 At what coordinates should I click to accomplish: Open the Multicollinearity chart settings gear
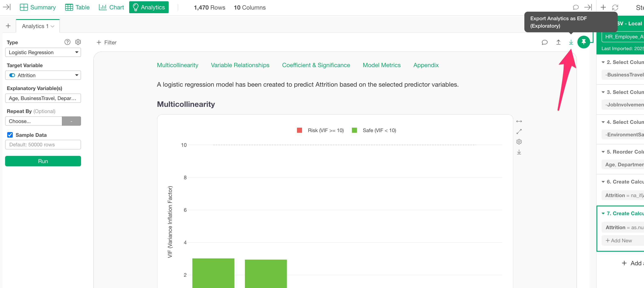519,142
